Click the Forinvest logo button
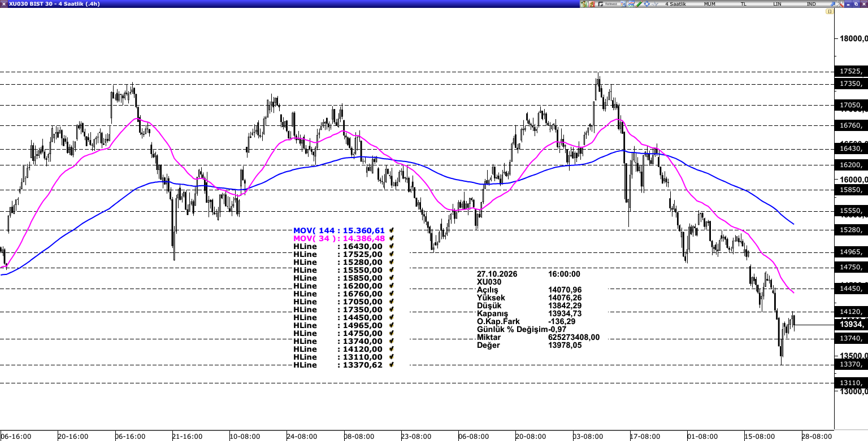Screen dimensions: 868x441 coord(607,4)
